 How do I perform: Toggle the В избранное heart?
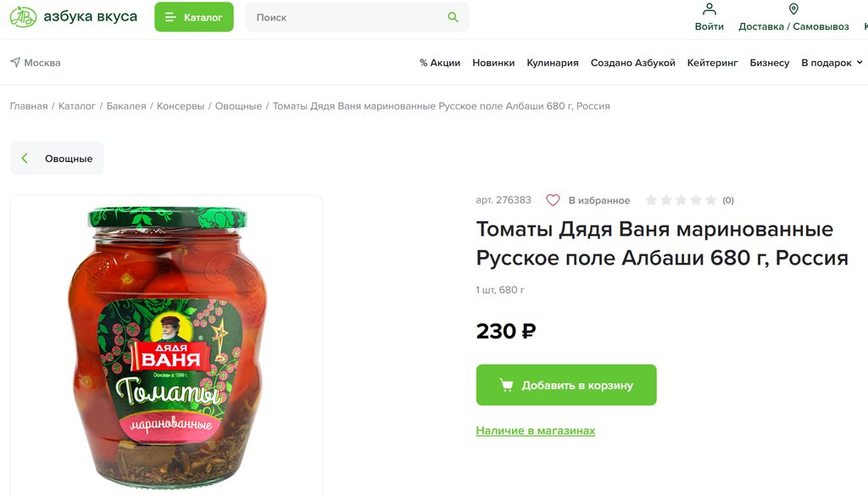[x=553, y=200]
